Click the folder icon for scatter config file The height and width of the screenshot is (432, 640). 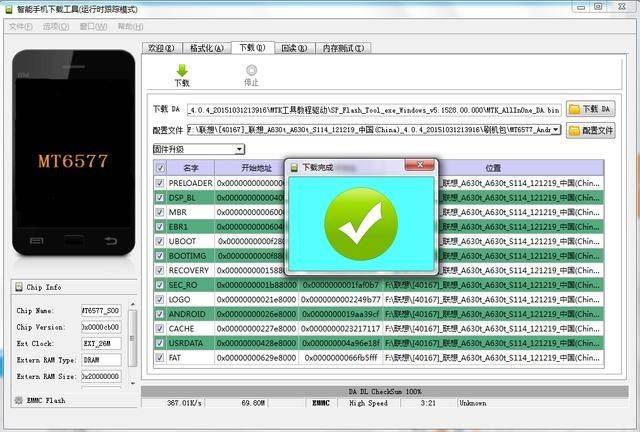pos(574,130)
